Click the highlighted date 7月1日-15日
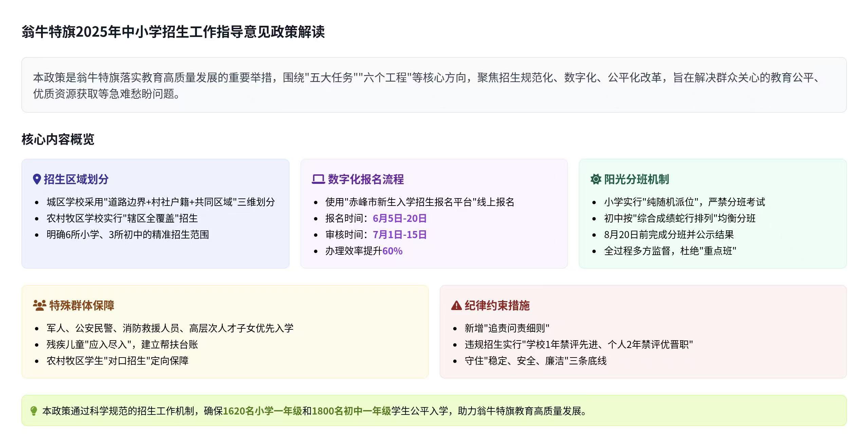Image resolution: width=868 pixels, height=442 pixels. tap(399, 235)
